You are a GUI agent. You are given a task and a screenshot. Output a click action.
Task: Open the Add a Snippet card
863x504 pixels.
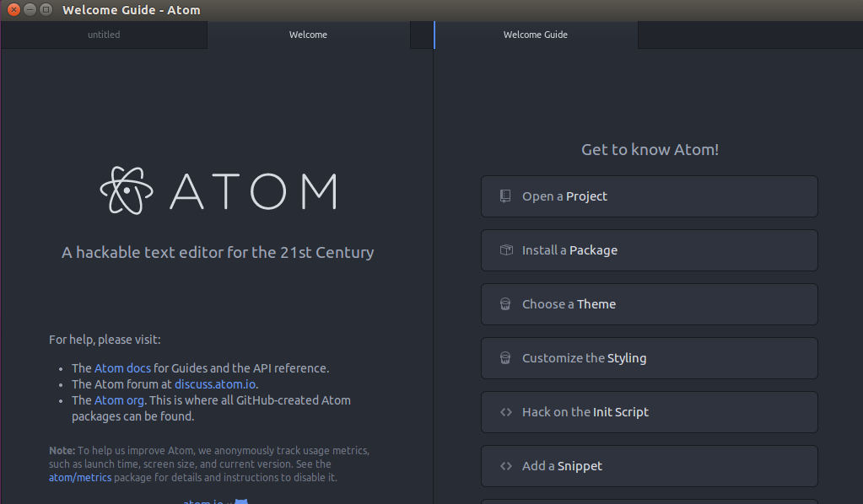[650, 465]
